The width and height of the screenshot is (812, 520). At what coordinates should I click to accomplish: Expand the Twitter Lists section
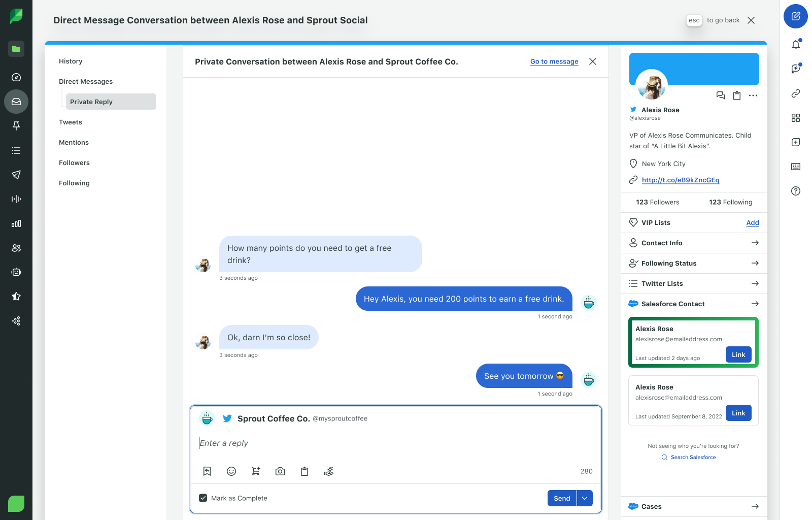click(x=694, y=283)
